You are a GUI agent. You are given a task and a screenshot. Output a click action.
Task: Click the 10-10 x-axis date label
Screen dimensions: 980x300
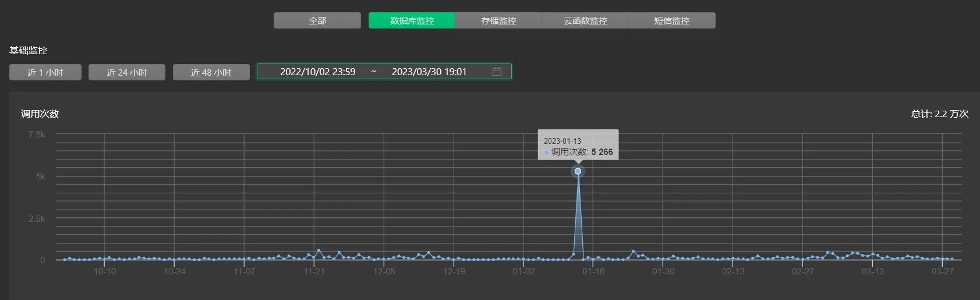tap(105, 271)
